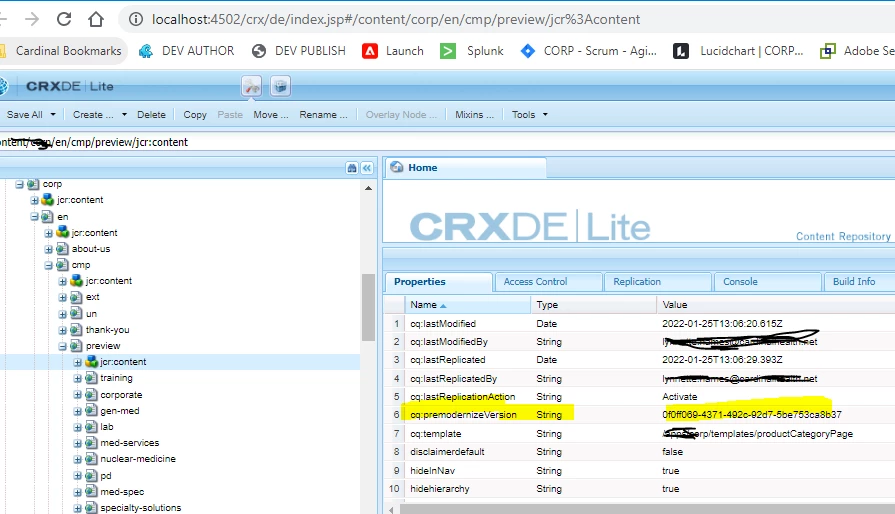
Task: Select the gen-med tree node
Action: (x=120, y=411)
